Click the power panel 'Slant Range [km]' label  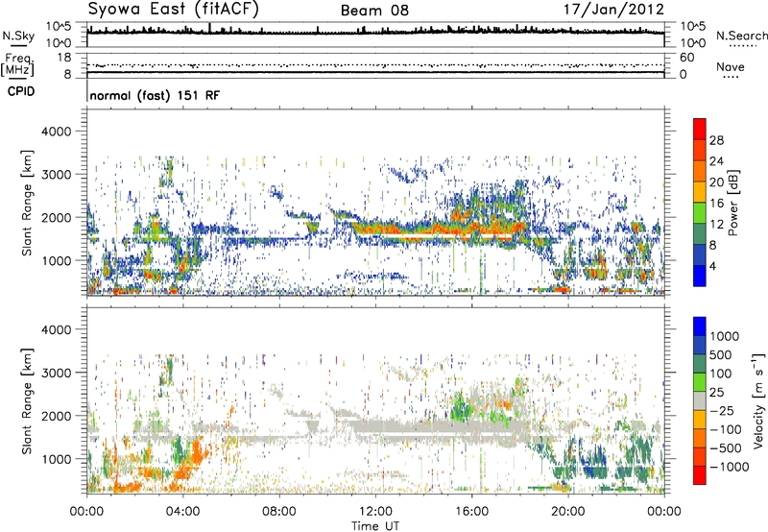tap(27, 203)
